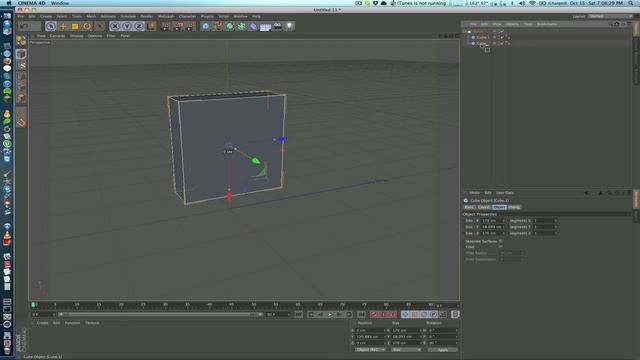
Task: Click the green NURBS generator icon
Action: pyautogui.click(x=230, y=27)
